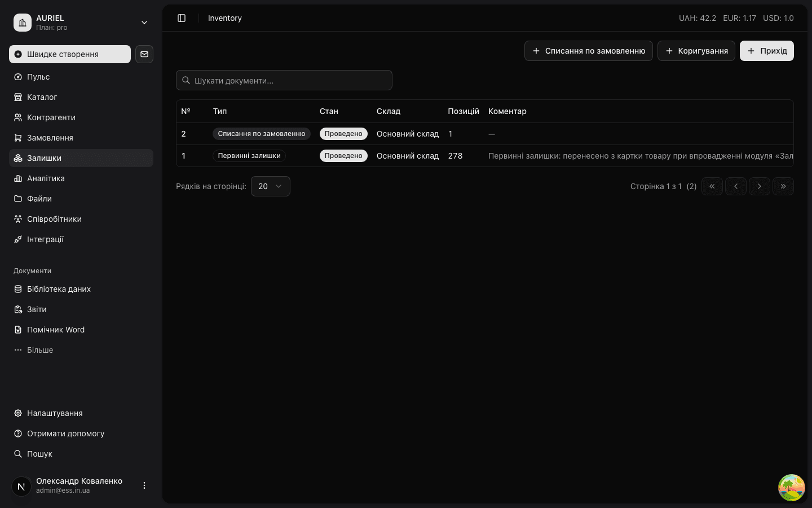Go to next page arrow
The height and width of the screenshot is (508, 812).
(x=760, y=186)
